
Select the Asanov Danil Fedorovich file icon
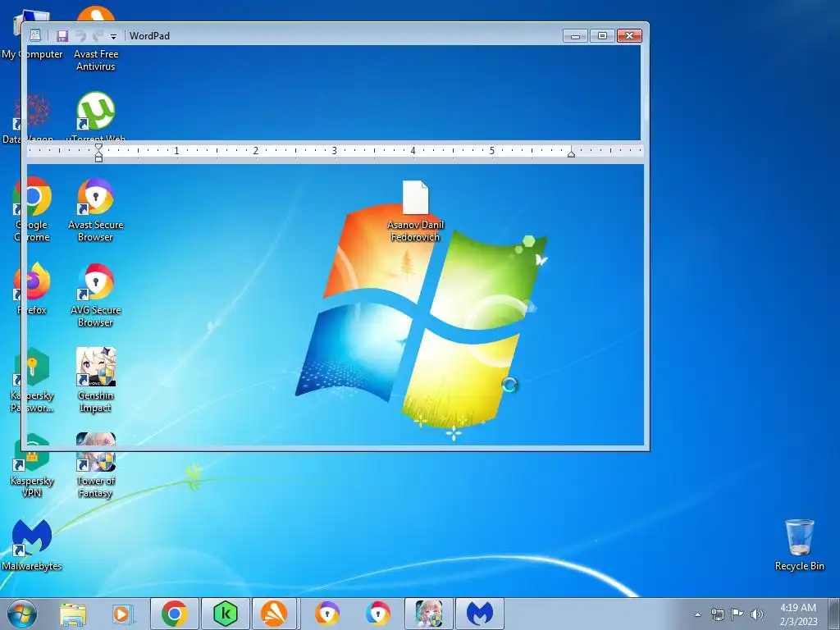(416, 211)
